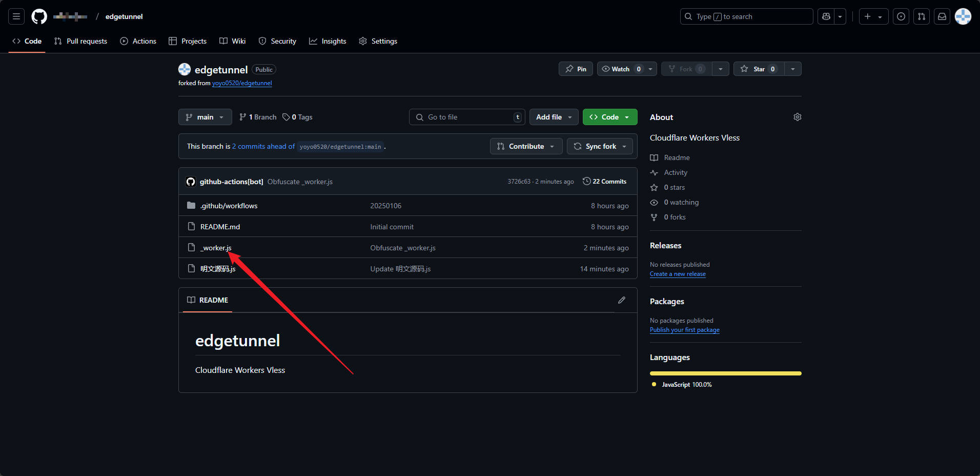Image resolution: width=980 pixels, height=476 pixels.
Task: Open _worker.js file
Action: coord(216,248)
